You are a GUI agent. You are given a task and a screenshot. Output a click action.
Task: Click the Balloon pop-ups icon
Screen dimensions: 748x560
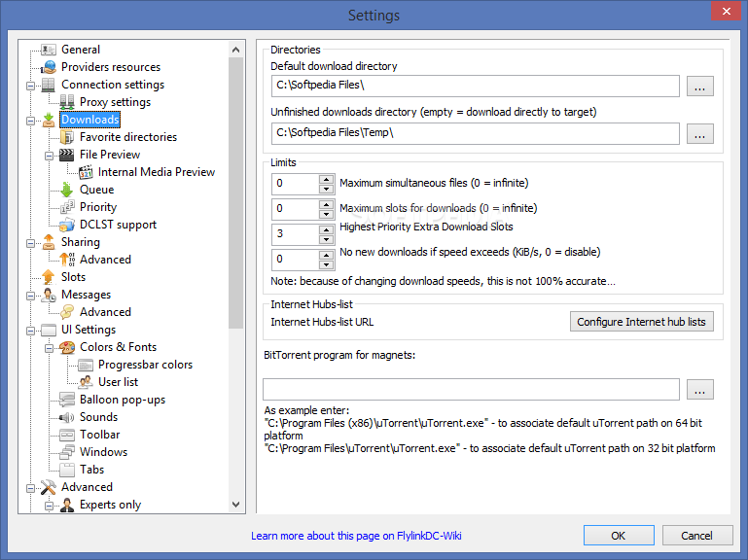pos(67,400)
